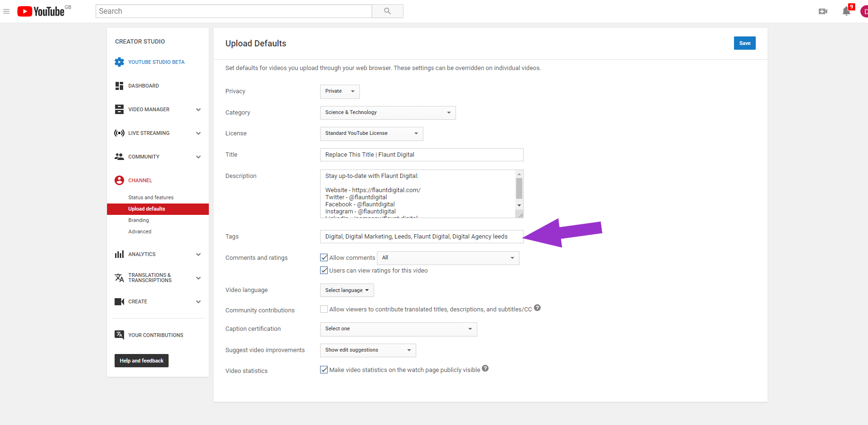The image size is (868, 425).
Task: Open Status and features submenu item
Action: click(x=151, y=197)
